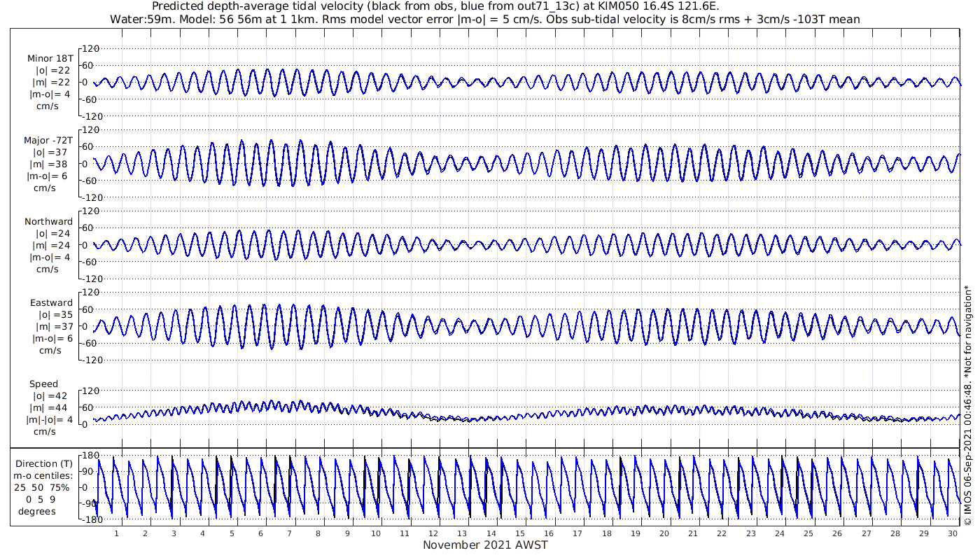The height and width of the screenshot is (560, 980).
Task: Click day 22 on the date axis
Action: 722,533
